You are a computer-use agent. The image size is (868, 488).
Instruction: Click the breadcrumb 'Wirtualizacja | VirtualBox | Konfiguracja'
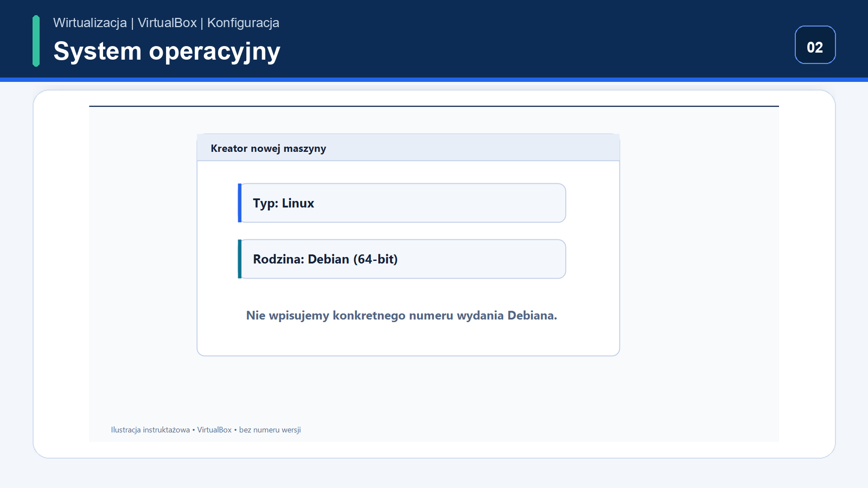pyautogui.click(x=166, y=23)
